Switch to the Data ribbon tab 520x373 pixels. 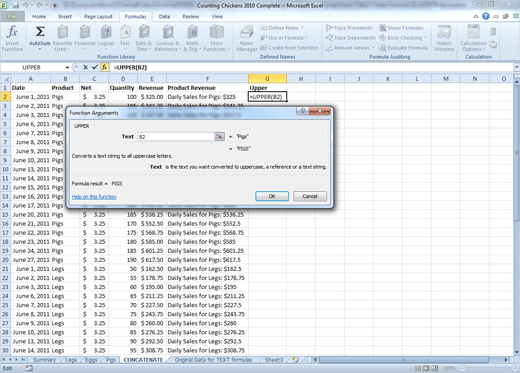pos(164,16)
